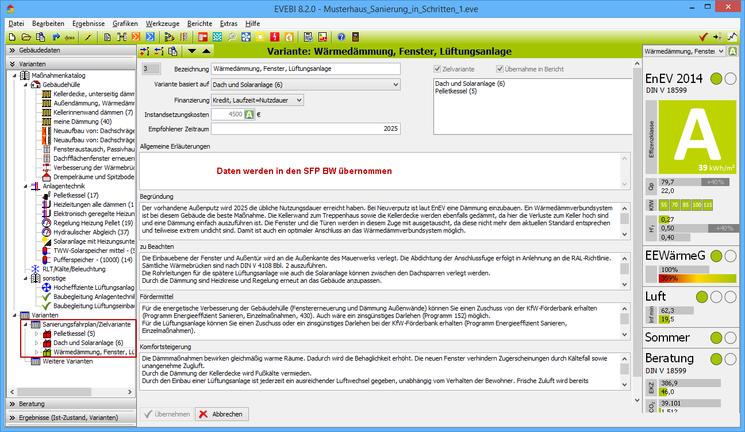The height and width of the screenshot is (432, 745).
Task: Click the magnifier toolbar icon
Action: [x=232, y=37]
